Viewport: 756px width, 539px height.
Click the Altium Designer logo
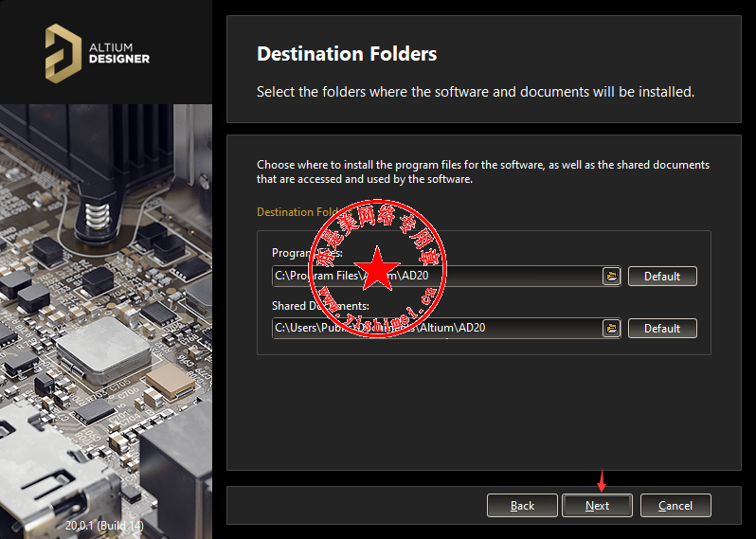[x=98, y=53]
